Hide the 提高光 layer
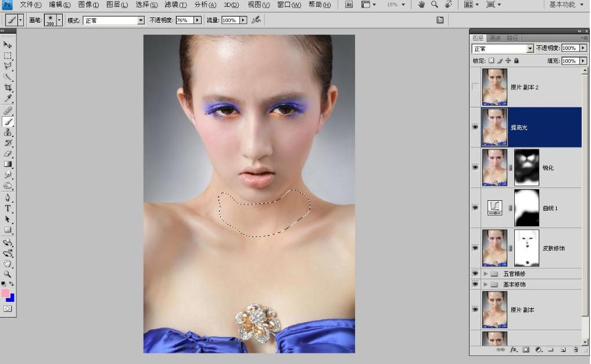 tap(475, 127)
